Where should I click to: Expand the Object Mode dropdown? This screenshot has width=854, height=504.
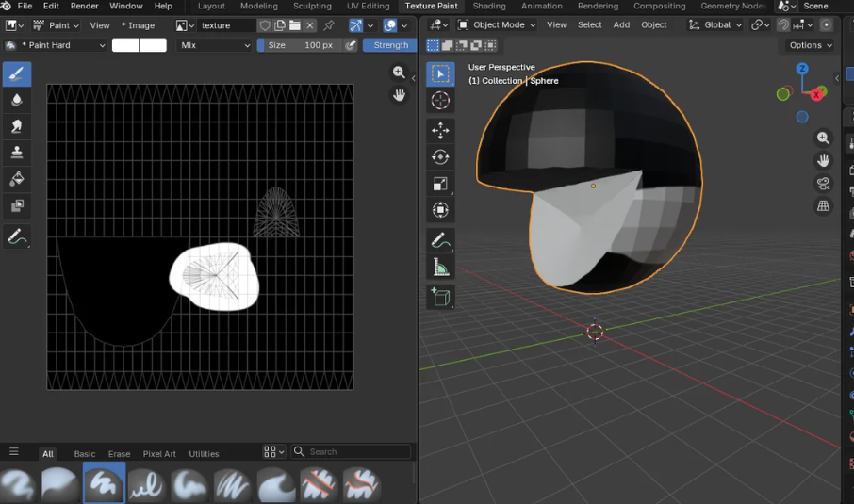point(496,25)
